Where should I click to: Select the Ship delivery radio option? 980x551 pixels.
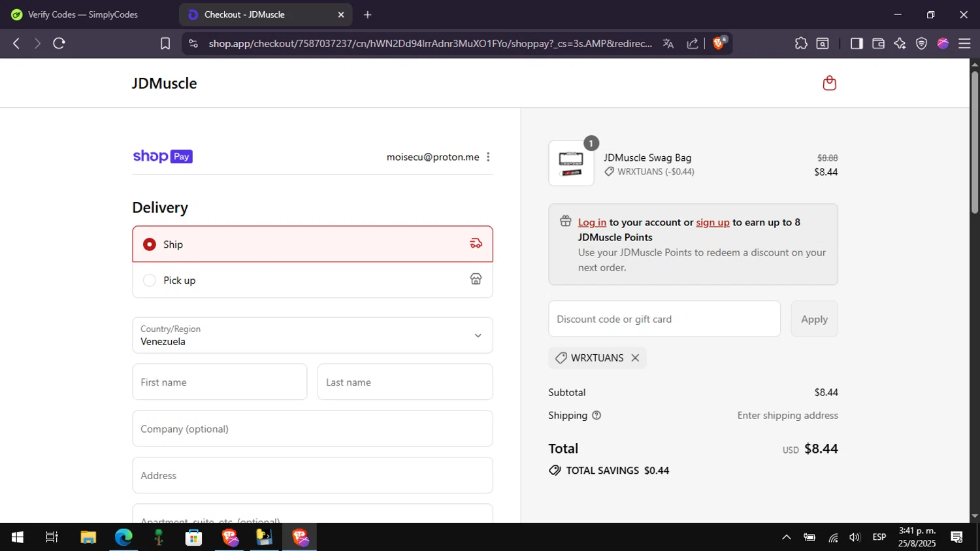[150, 244]
